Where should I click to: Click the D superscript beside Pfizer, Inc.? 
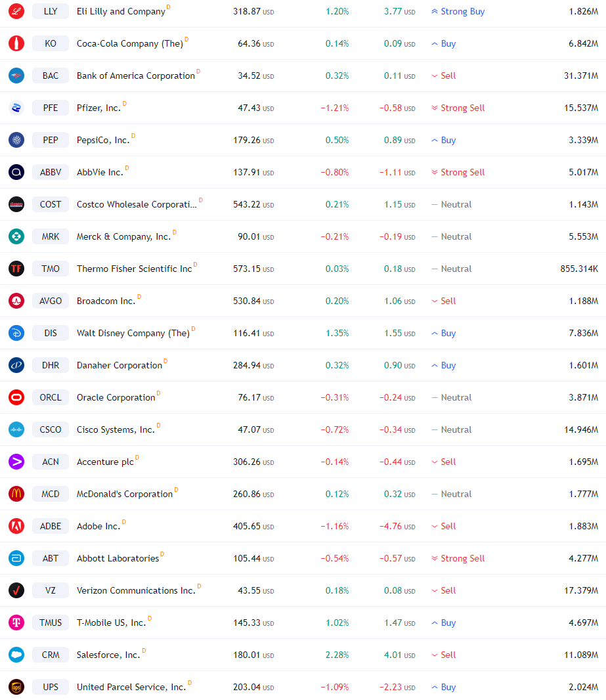tap(125, 104)
